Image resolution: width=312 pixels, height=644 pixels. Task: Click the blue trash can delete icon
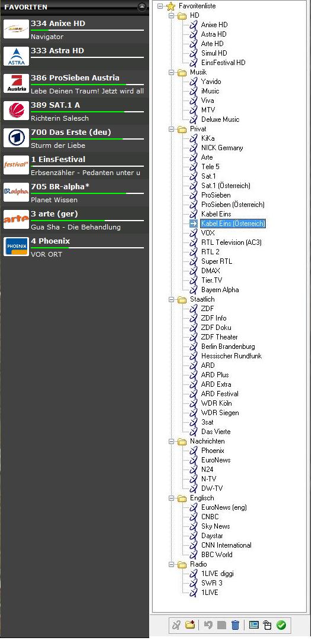[x=235, y=625]
